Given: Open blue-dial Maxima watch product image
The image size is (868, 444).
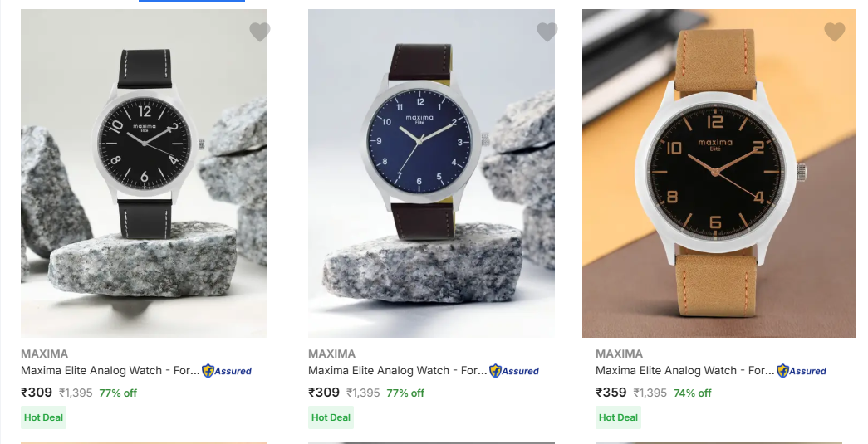Looking at the screenshot, I should coord(431,173).
